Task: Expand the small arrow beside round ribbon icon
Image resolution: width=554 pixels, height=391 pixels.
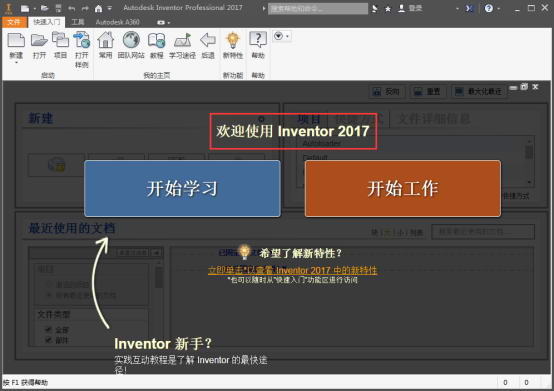Action: [288, 36]
